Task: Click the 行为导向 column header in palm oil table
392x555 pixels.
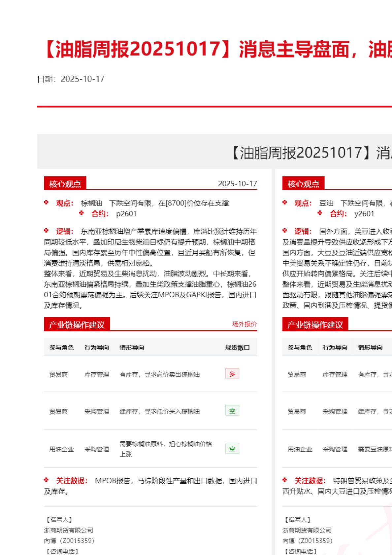Action: [x=97, y=348]
